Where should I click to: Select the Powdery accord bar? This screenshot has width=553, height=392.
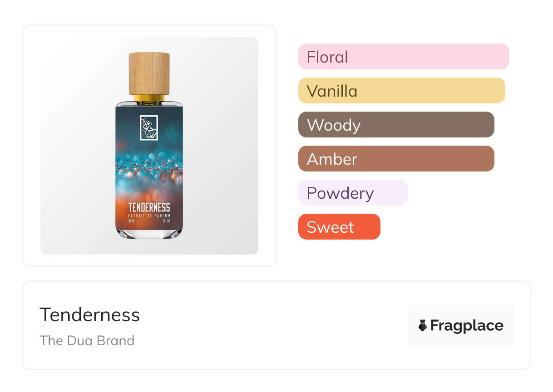[x=353, y=193]
